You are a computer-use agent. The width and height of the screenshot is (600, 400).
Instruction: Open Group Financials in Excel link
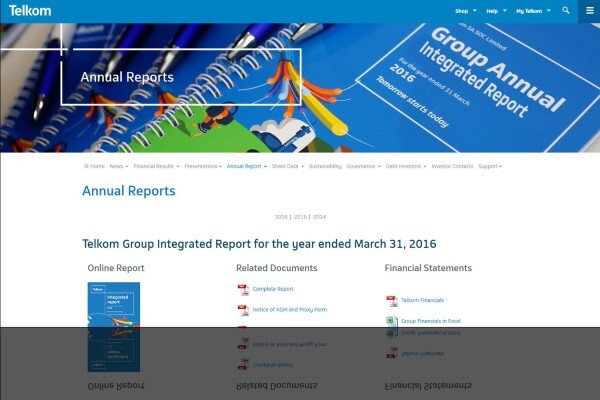tap(431, 321)
